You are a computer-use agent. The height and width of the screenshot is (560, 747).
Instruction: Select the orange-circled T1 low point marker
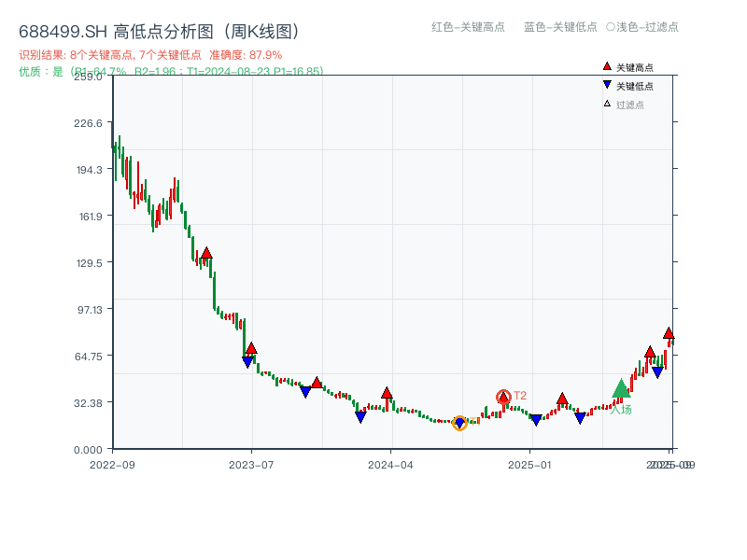tap(460, 425)
